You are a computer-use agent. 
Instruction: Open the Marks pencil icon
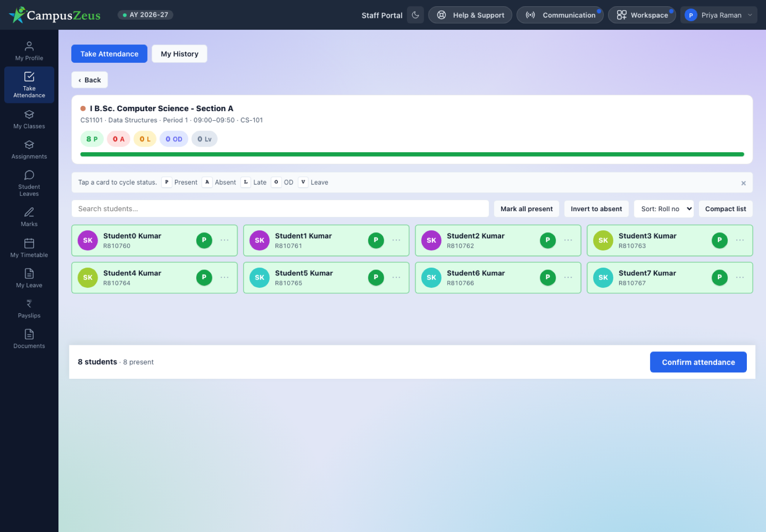[29, 212]
